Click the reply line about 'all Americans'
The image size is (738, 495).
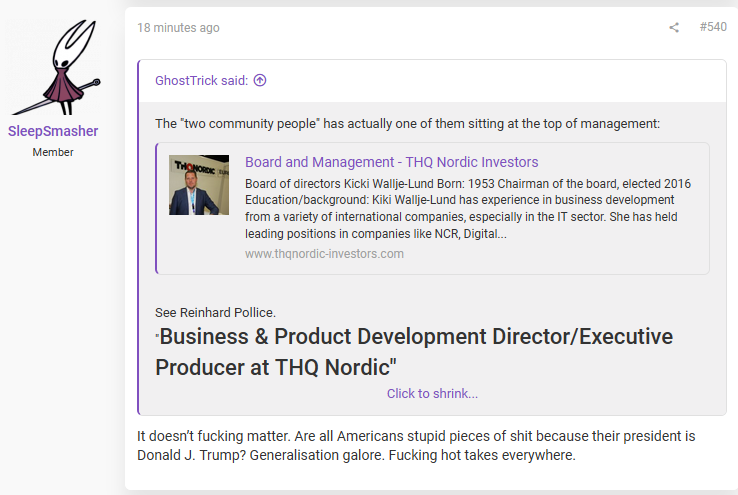416,436
